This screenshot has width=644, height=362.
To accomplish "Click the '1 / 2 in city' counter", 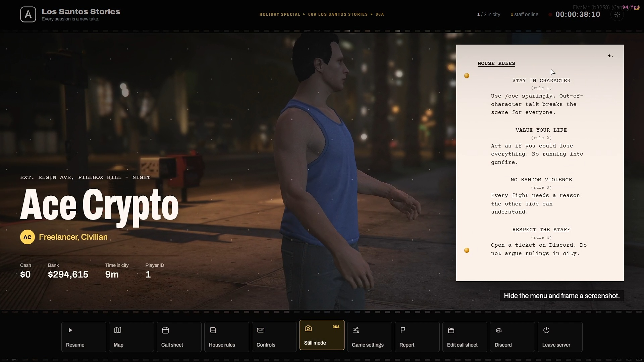I will pos(488,14).
